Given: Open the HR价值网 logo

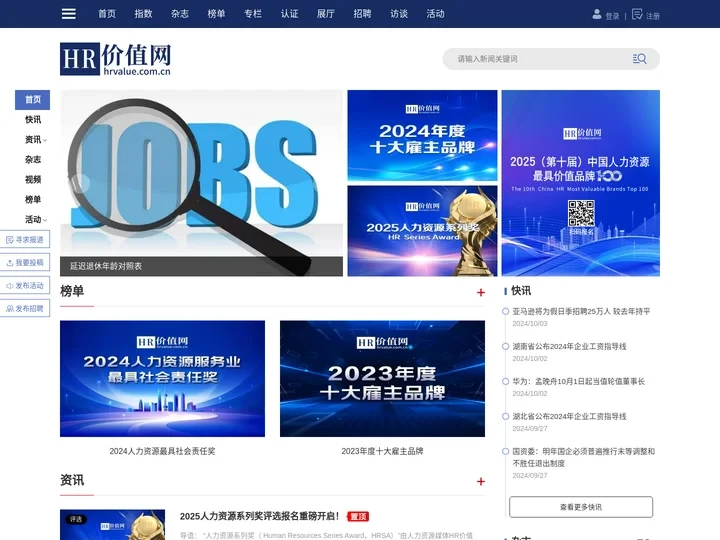Looking at the screenshot, I should pos(115,59).
